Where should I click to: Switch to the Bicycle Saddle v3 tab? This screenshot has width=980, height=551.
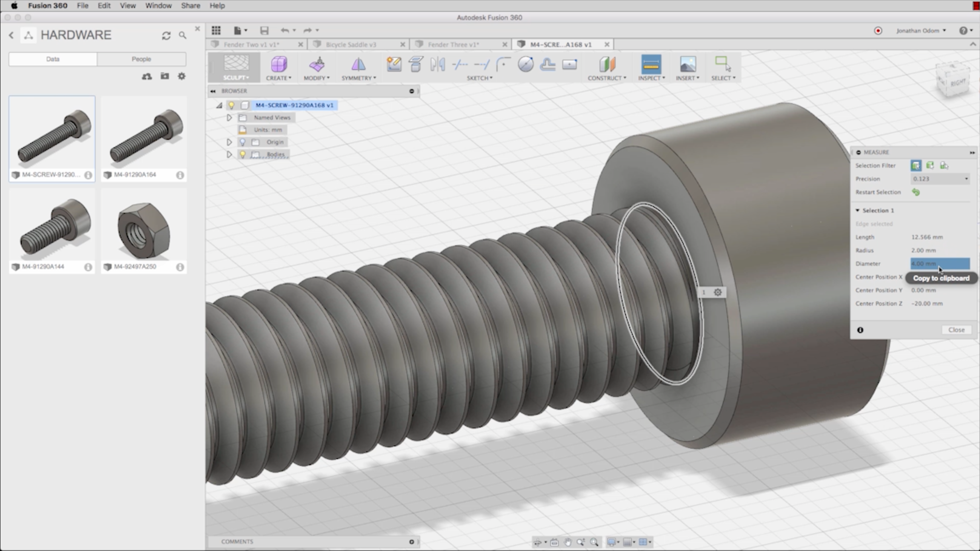coord(351,44)
